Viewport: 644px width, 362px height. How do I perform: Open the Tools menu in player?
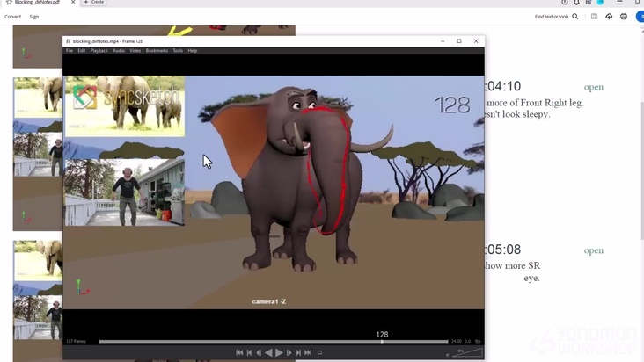[x=178, y=51]
